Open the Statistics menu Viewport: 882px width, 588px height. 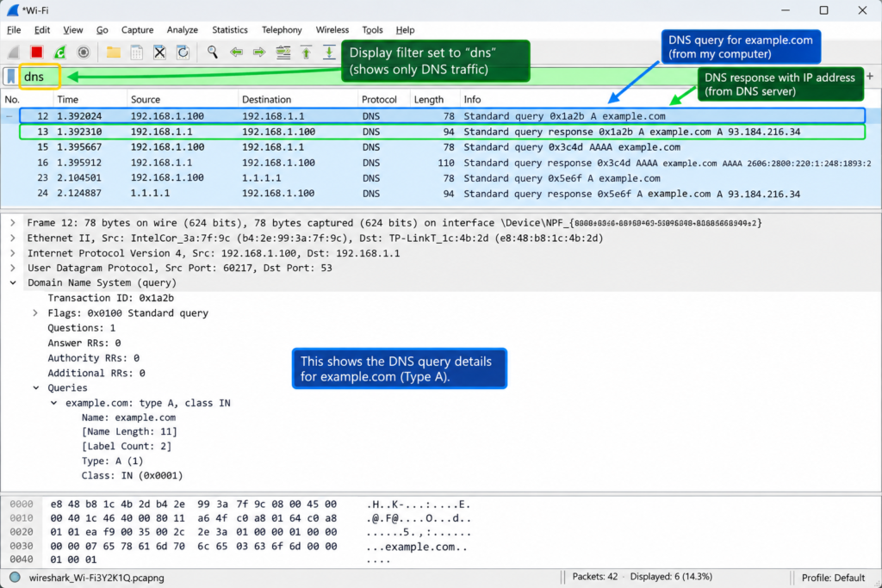click(229, 30)
